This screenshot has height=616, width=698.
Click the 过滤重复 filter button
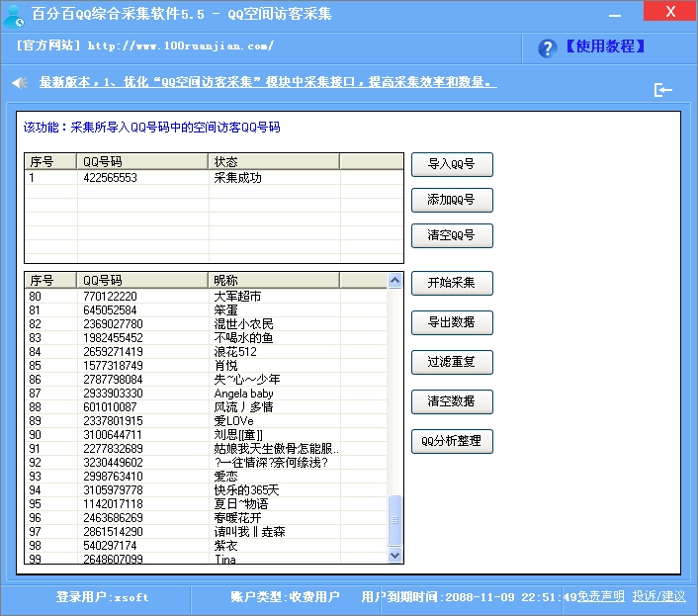(x=452, y=362)
